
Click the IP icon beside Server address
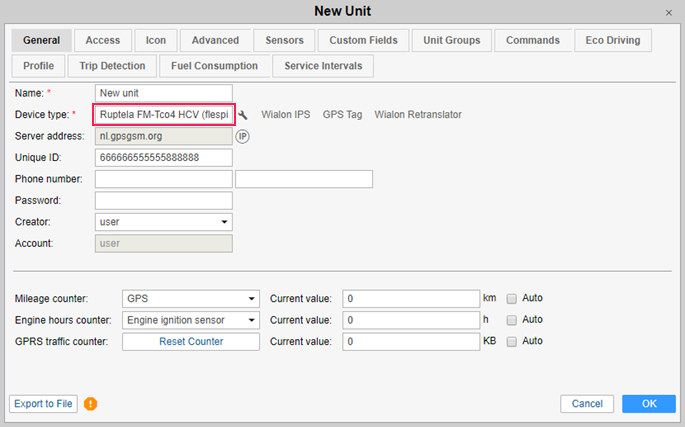(242, 136)
